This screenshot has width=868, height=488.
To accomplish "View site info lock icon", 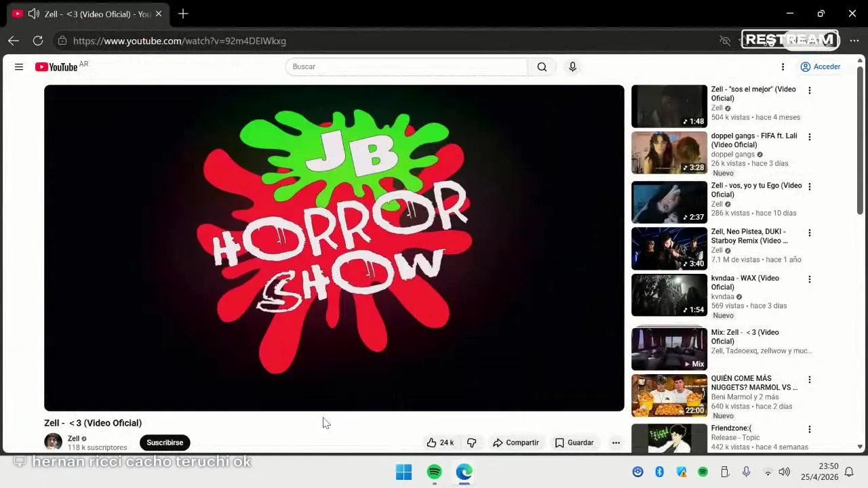I will coord(62,41).
